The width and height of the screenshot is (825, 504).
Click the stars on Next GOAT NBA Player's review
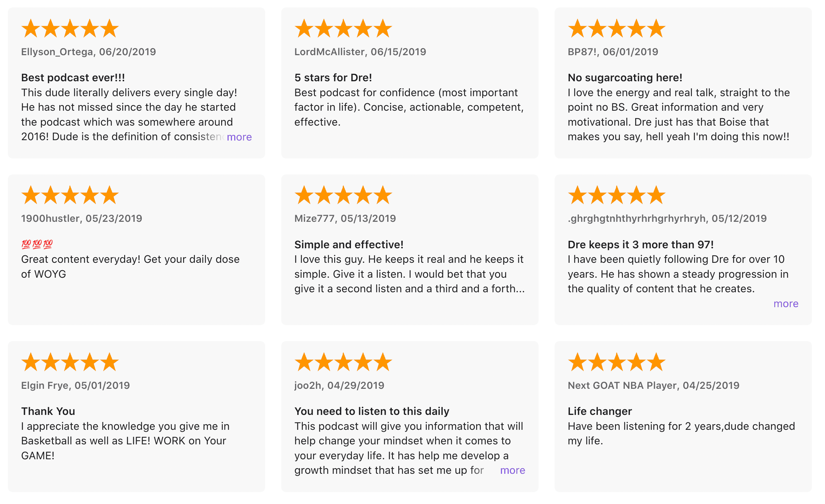[x=617, y=362]
